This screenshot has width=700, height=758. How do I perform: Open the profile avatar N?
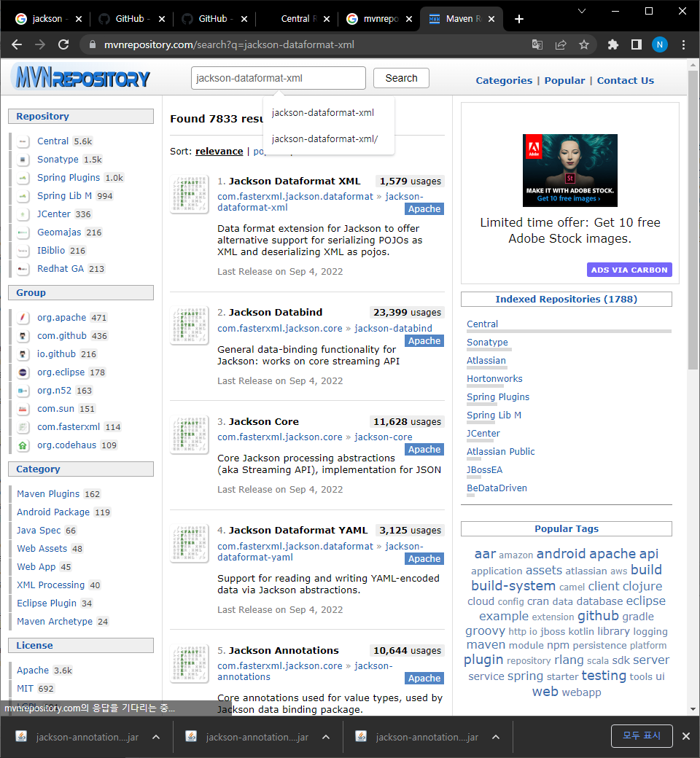(x=659, y=44)
